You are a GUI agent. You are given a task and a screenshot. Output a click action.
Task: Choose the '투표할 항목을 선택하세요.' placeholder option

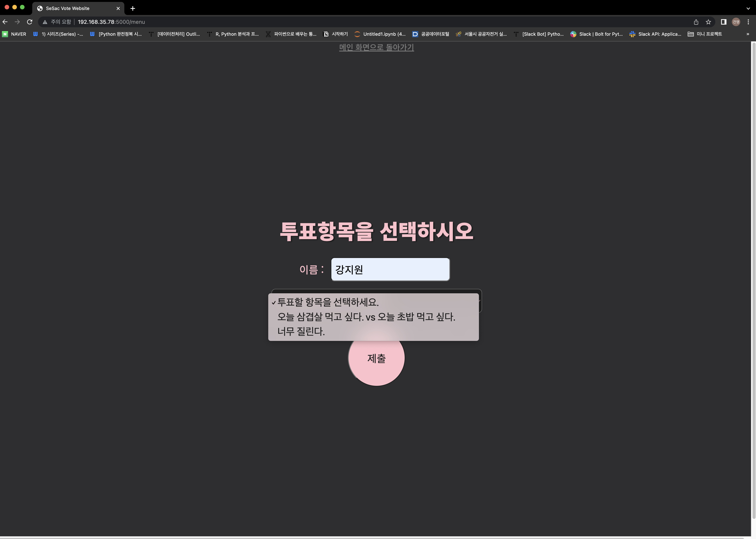(x=328, y=302)
